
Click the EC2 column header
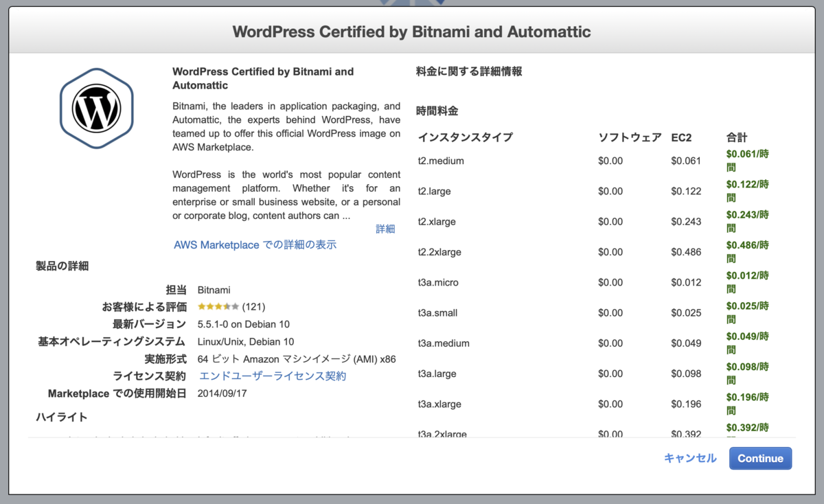pyautogui.click(x=681, y=137)
